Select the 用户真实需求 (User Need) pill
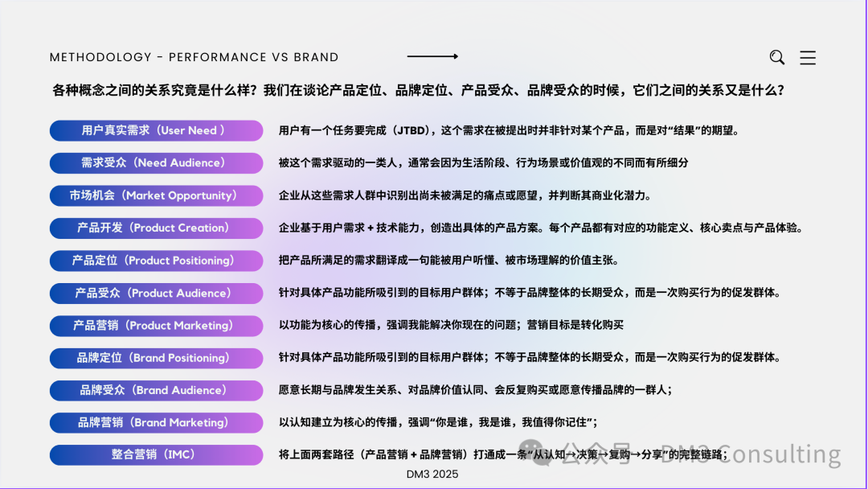 click(156, 130)
